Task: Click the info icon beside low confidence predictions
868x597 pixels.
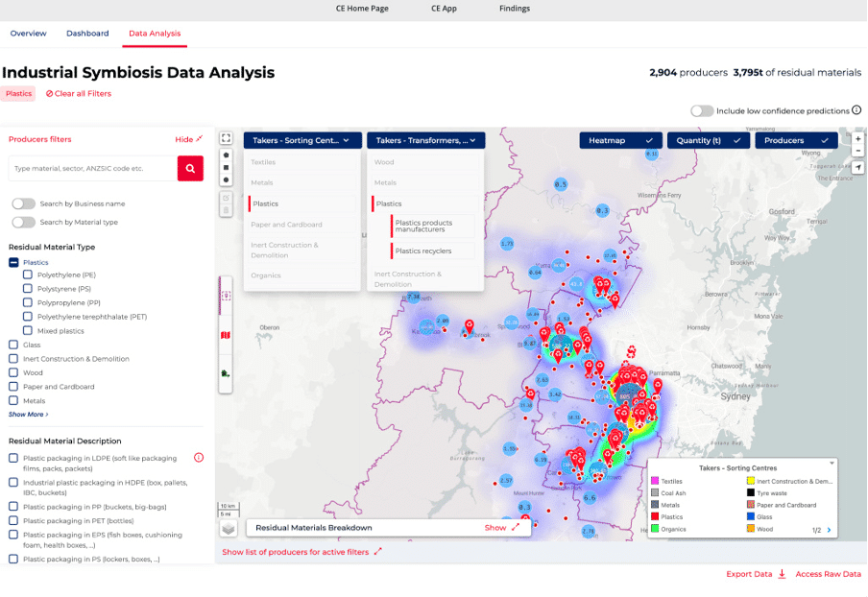Action: coord(856,111)
